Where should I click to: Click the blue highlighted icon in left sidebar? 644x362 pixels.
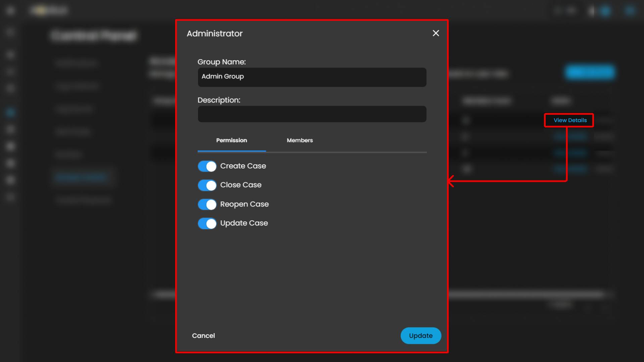[x=10, y=112]
